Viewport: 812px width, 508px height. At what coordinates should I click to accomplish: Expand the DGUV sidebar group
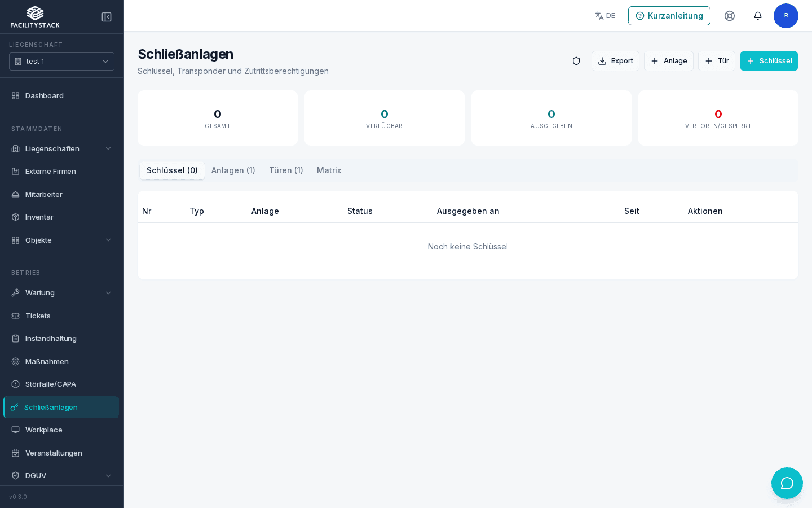point(61,475)
